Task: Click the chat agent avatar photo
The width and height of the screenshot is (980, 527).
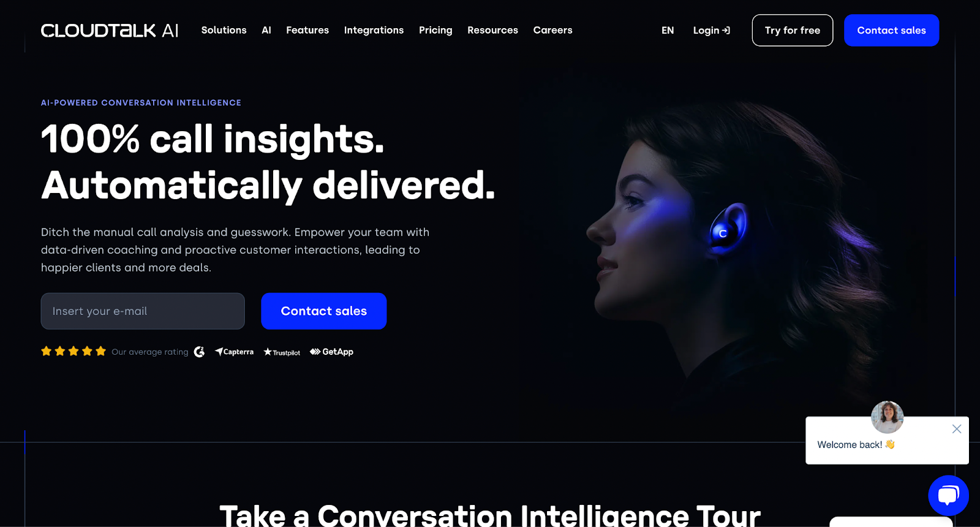Action: tap(887, 417)
